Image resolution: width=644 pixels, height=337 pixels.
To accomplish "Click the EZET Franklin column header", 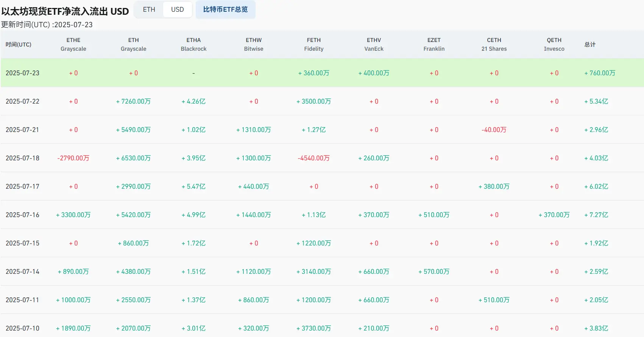I will [x=434, y=44].
